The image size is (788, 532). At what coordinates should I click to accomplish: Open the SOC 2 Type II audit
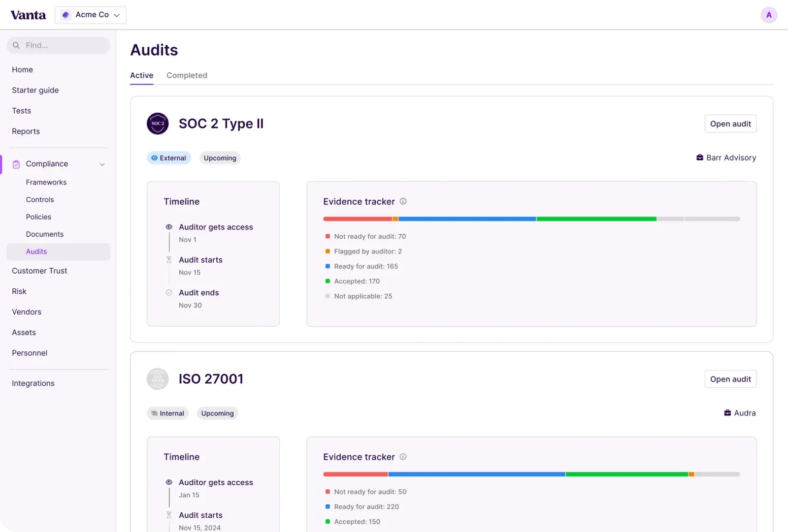730,124
